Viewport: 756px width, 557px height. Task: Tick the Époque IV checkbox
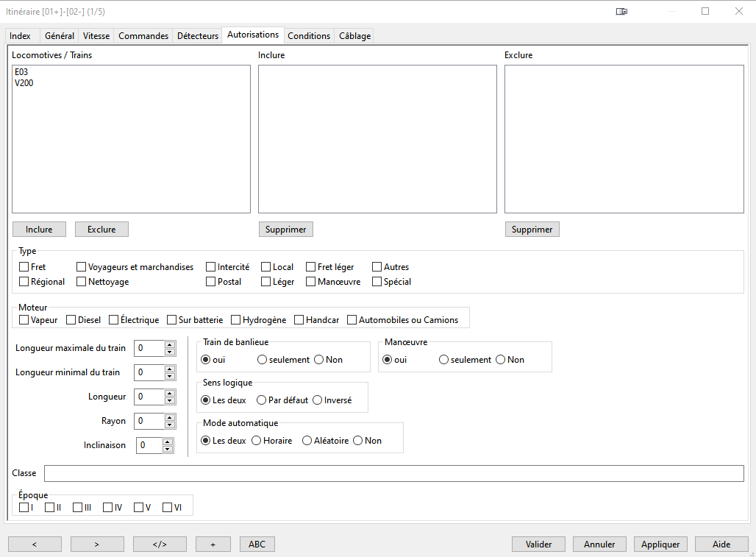click(x=108, y=507)
